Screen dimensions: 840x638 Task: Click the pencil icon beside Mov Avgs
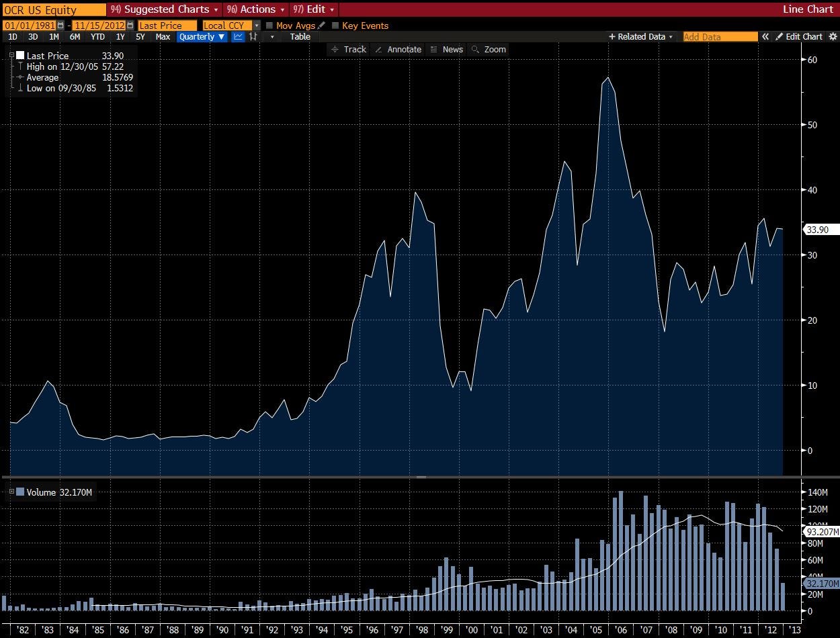coord(321,26)
